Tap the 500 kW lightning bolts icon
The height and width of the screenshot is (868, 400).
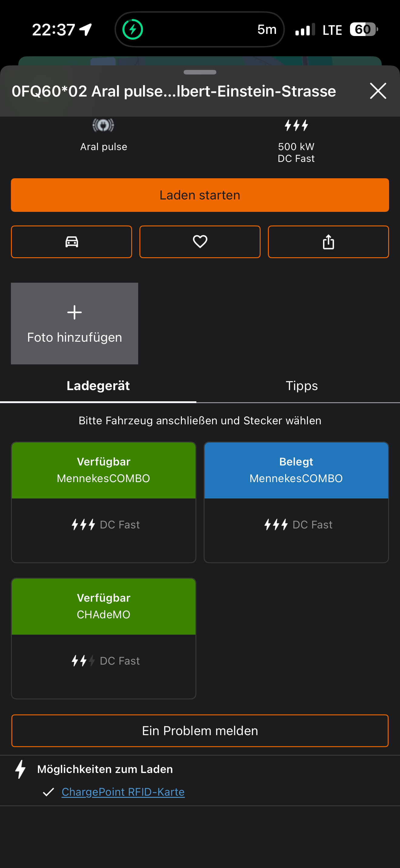[x=296, y=125]
